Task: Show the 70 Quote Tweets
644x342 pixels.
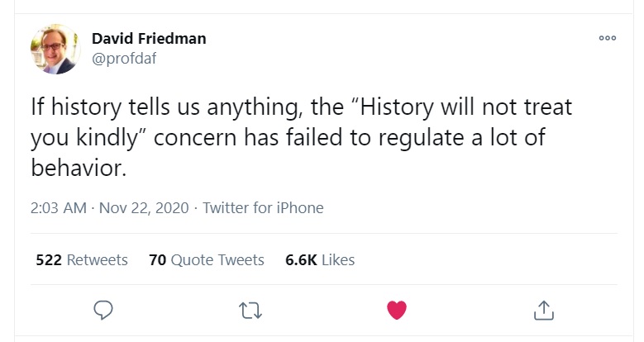Action: (207, 259)
